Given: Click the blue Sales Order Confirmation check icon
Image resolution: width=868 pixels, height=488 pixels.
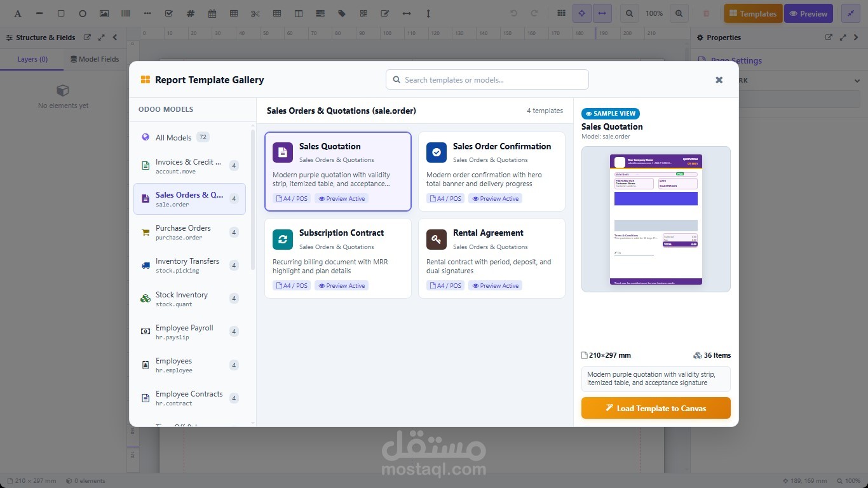Looking at the screenshot, I should 437,152.
